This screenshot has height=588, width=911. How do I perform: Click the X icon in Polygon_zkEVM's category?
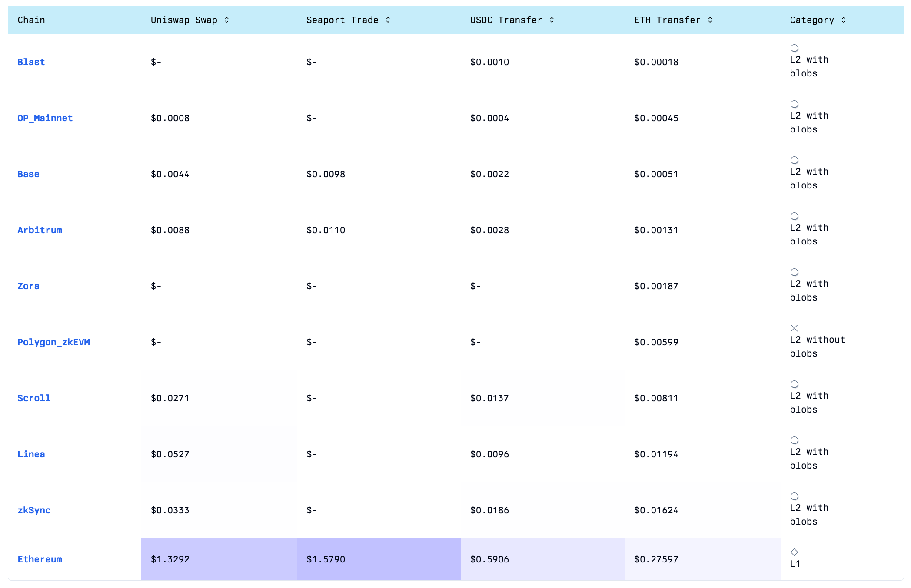coord(794,328)
